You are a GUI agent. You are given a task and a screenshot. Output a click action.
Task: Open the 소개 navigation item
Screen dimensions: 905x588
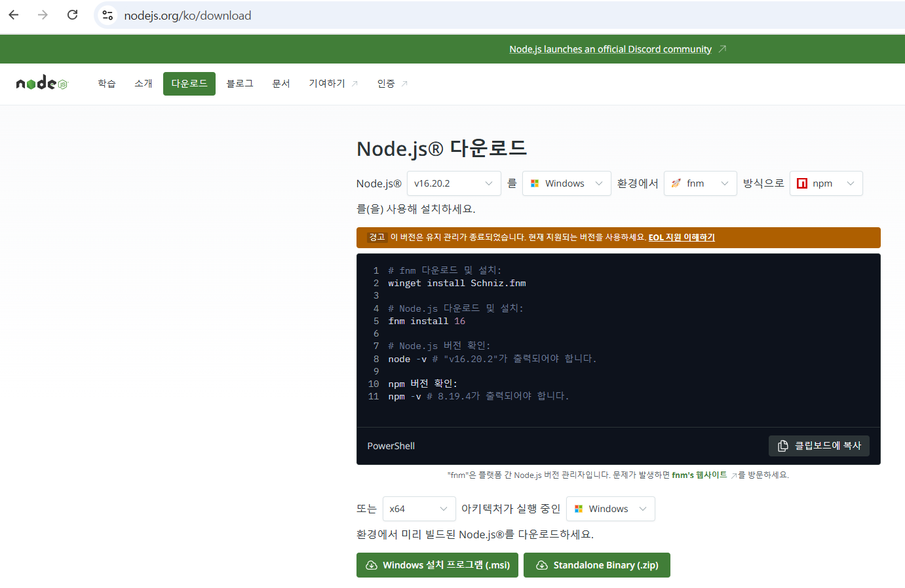click(x=144, y=83)
